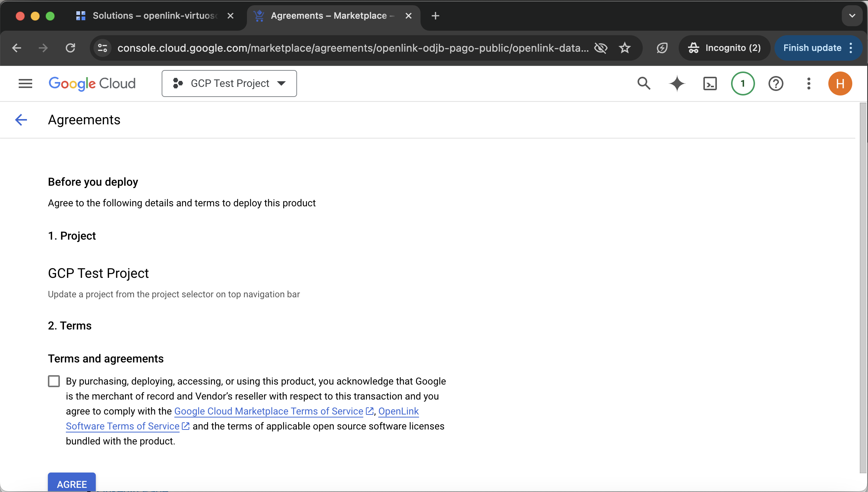Open the console three-dot settings menu

(x=809, y=83)
